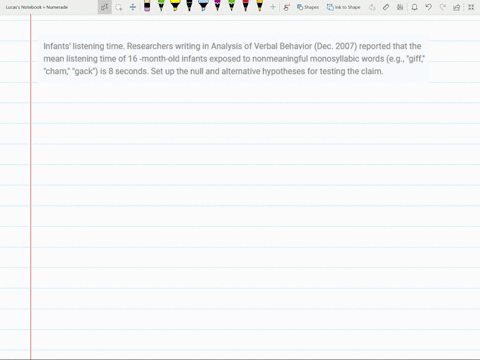The height and width of the screenshot is (360, 480).
Task: Redo the last action
Action: [443, 7]
